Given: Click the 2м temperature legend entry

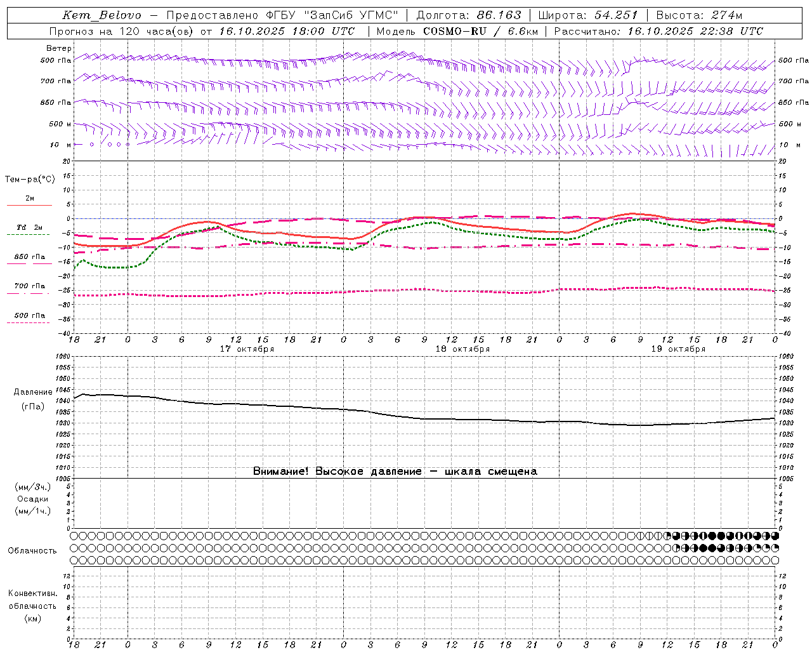Looking at the screenshot, I should click(30, 199).
